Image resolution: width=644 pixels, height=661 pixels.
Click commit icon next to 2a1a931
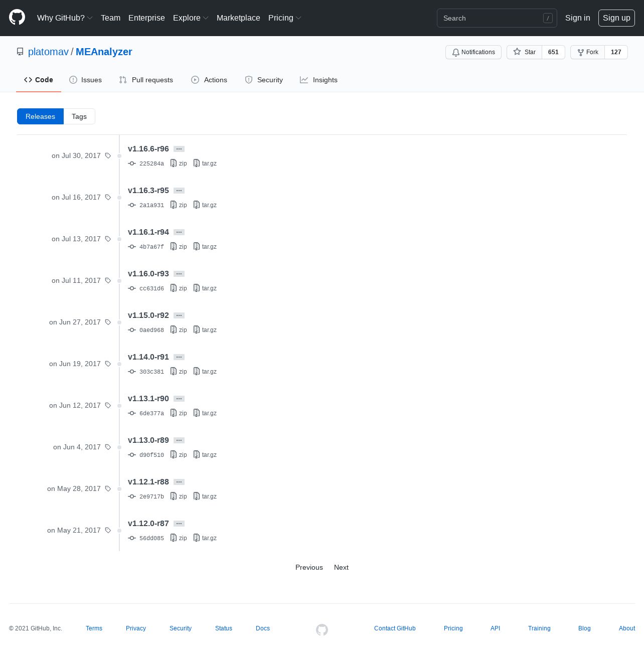coord(132,205)
